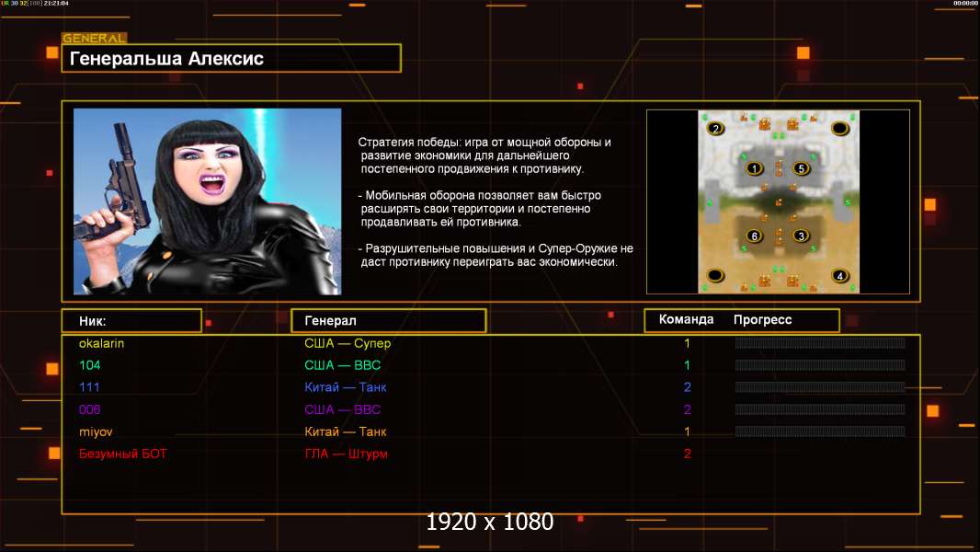Click the timer in the top-right corner
Screen dimensions: 980x552
tap(966, 4)
